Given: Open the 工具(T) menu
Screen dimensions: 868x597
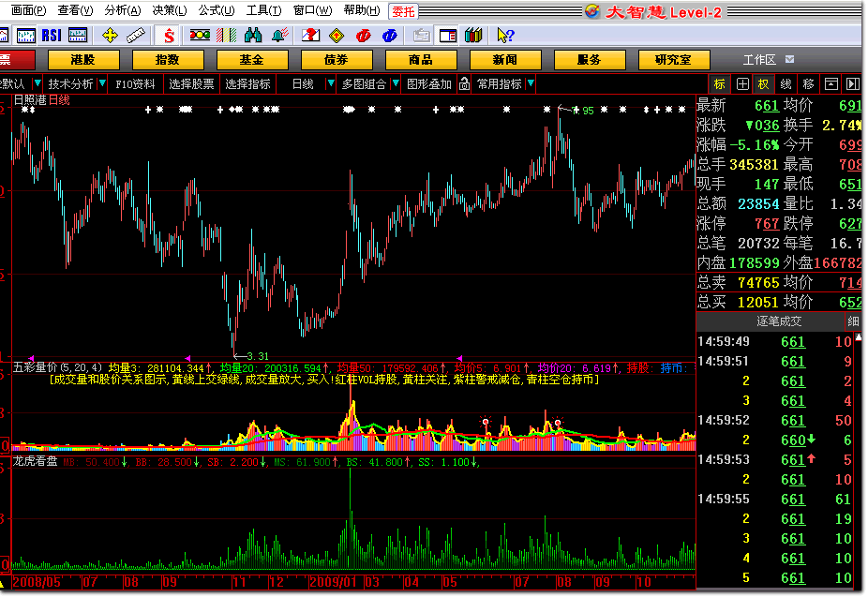Looking at the screenshot, I should pos(263,10).
